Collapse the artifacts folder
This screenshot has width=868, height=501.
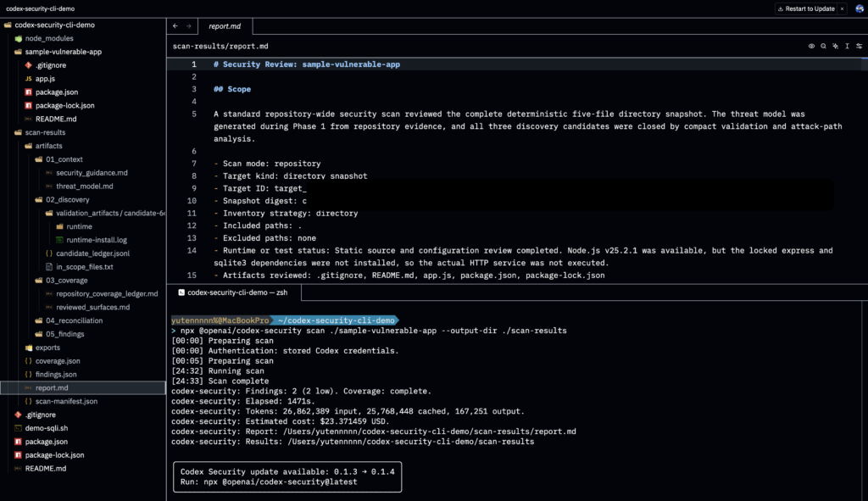(48, 146)
